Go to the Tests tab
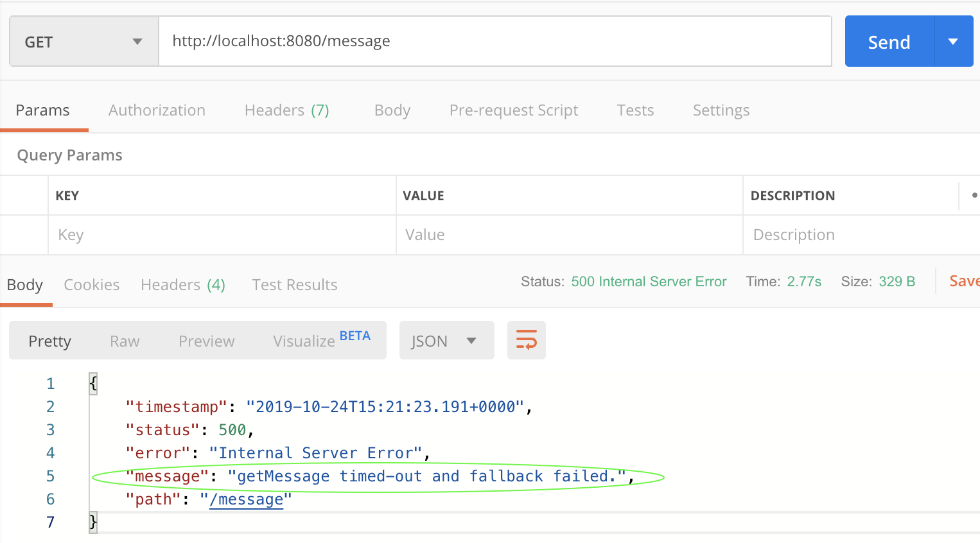This screenshot has height=543, width=980. click(x=635, y=110)
